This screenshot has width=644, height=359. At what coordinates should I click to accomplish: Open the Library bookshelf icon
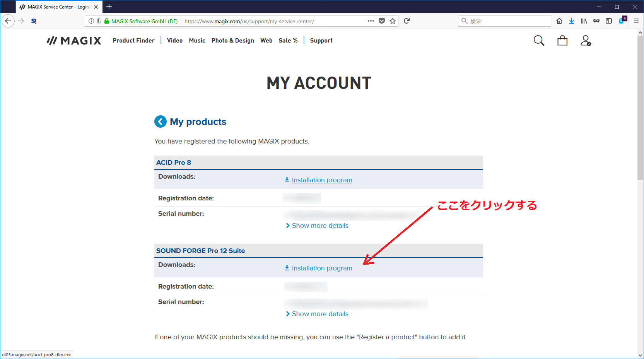[x=584, y=21]
